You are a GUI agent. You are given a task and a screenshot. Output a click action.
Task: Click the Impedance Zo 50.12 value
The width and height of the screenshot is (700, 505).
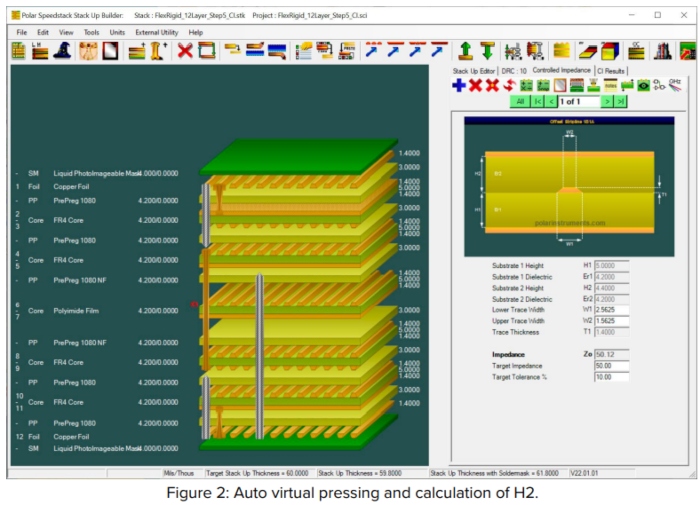click(x=612, y=355)
